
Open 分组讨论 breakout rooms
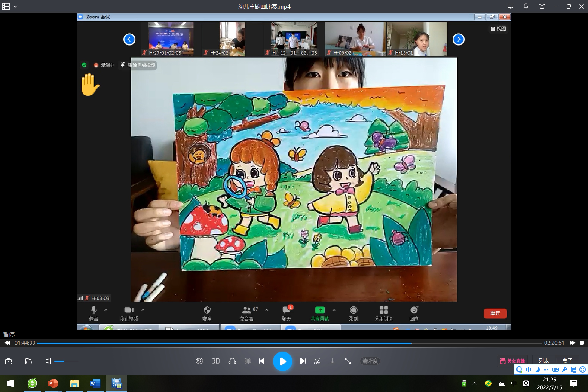[x=383, y=314]
